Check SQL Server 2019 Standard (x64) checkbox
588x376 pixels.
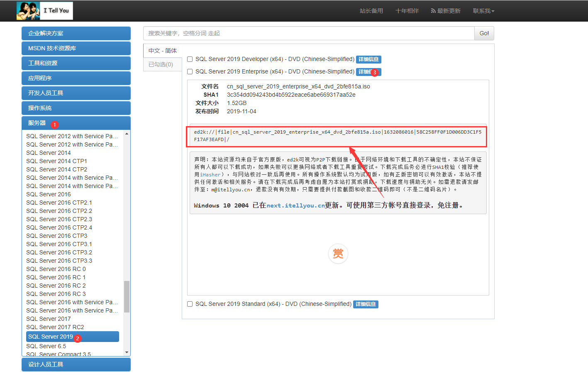[x=190, y=304]
